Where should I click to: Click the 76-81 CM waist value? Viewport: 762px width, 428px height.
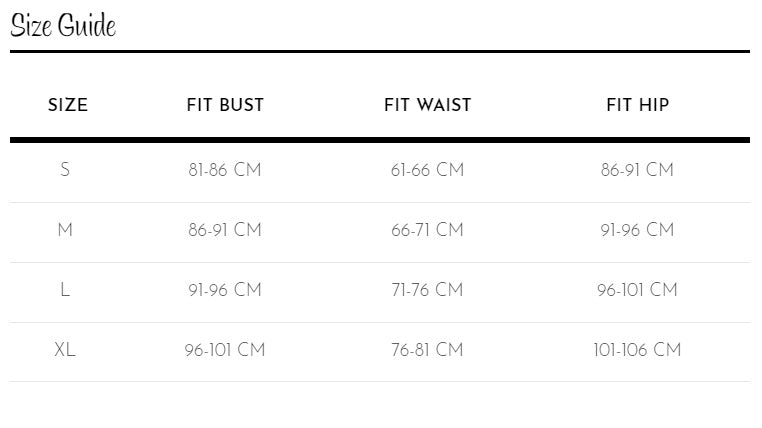coord(427,351)
